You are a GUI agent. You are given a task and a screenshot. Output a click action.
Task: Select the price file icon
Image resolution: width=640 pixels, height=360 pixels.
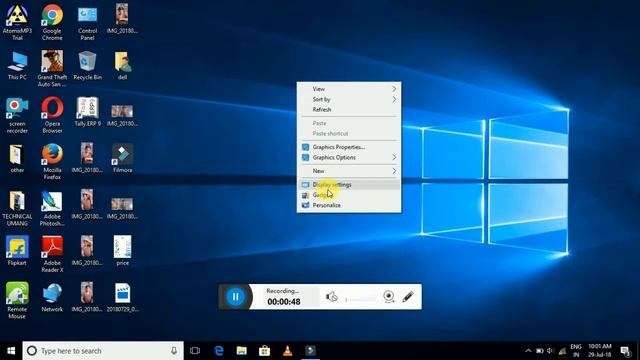[122, 251]
